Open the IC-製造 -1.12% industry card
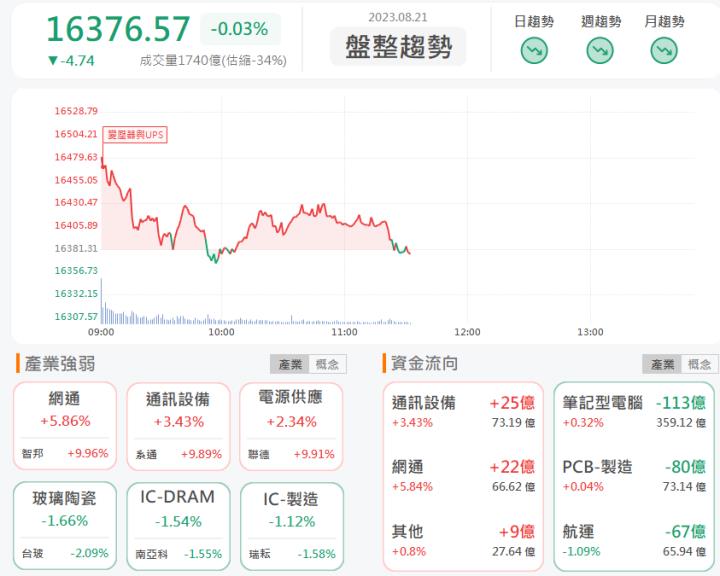 point(292,526)
